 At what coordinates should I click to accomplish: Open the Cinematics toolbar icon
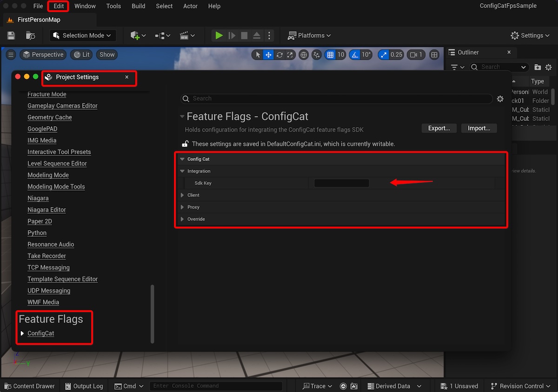click(184, 35)
